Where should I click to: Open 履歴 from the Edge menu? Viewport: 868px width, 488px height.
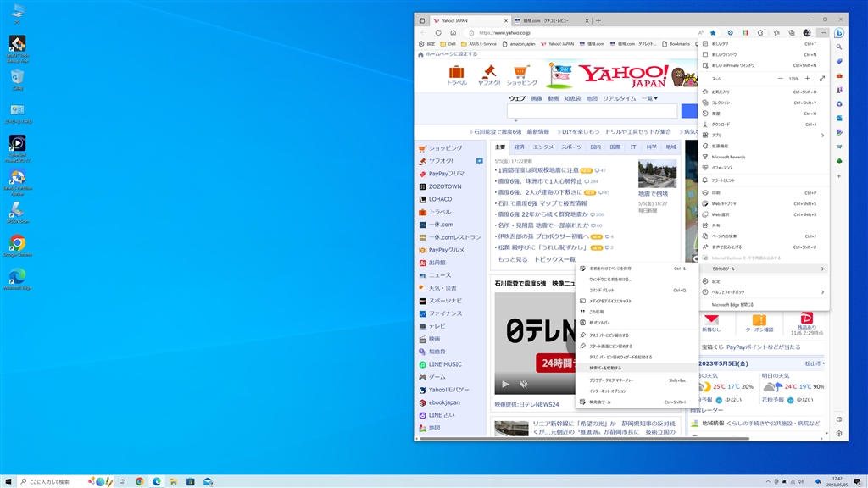tap(764, 114)
